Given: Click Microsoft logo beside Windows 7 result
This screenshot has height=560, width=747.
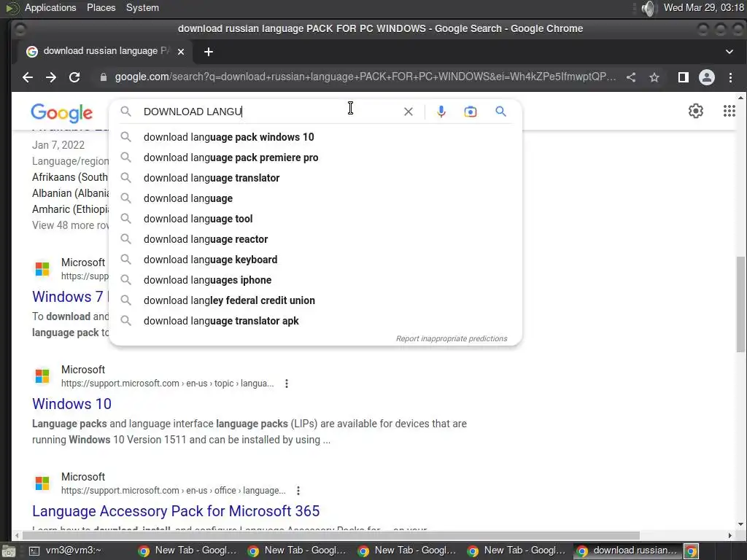Looking at the screenshot, I should 42,269.
